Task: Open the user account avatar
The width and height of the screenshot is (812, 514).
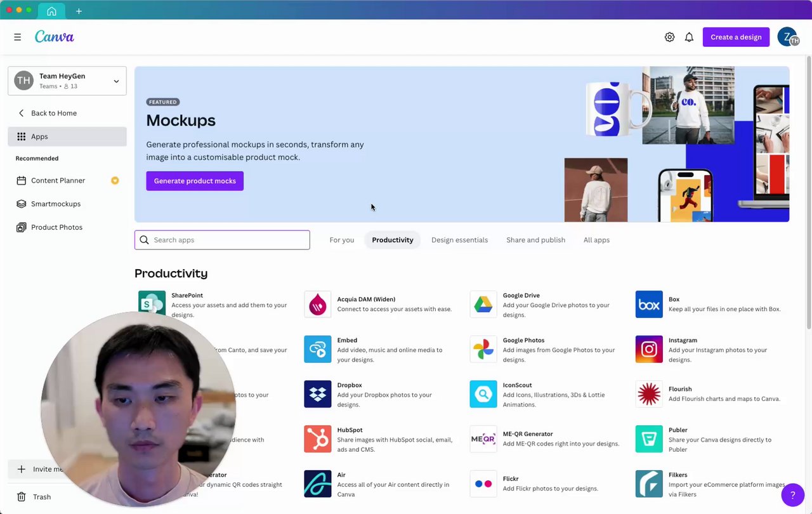Action: [x=788, y=37]
